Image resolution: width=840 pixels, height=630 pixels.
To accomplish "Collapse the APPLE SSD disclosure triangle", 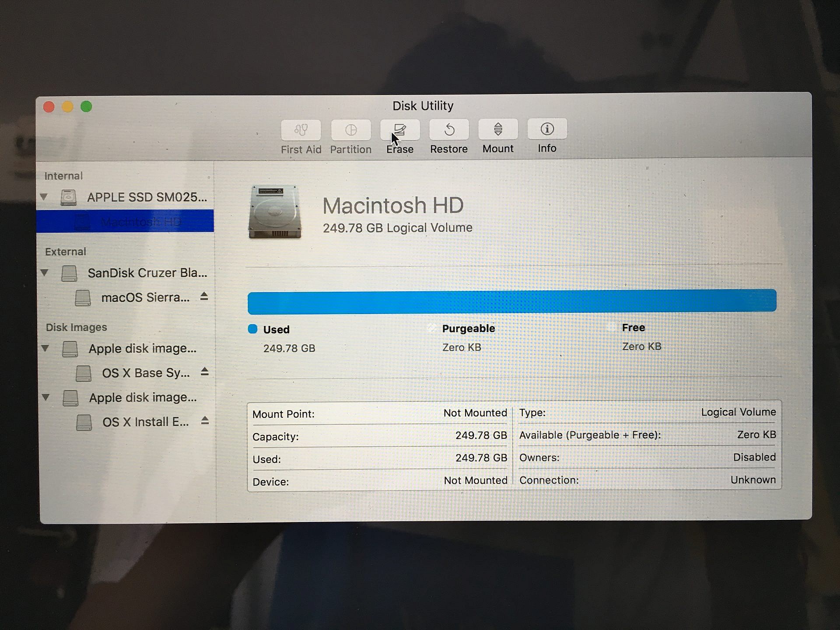I will (x=44, y=197).
